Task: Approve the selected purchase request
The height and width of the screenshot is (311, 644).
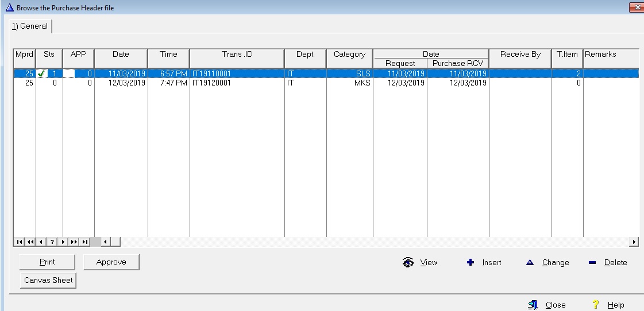Action: [111, 262]
